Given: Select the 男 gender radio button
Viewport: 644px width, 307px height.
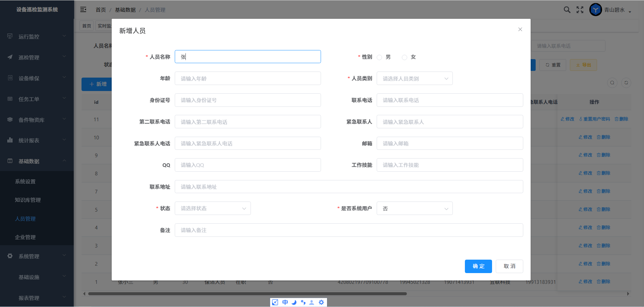Looking at the screenshot, I should pyautogui.click(x=379, y=57).
